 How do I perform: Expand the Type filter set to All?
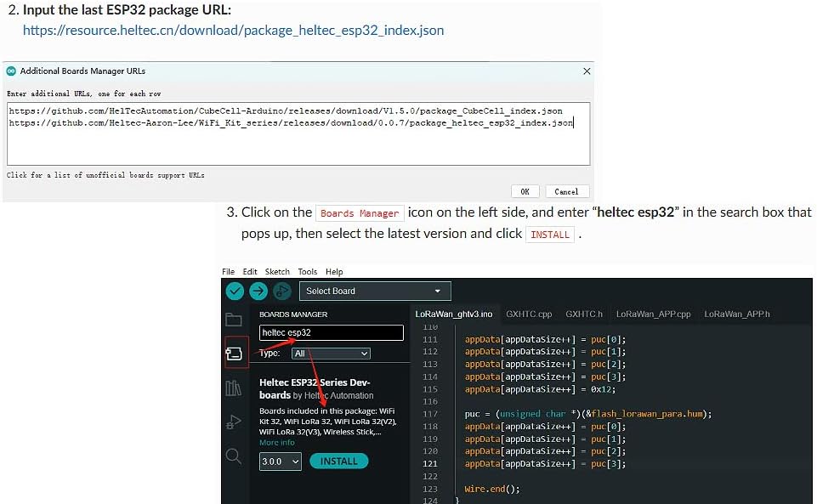click(332, 353)
